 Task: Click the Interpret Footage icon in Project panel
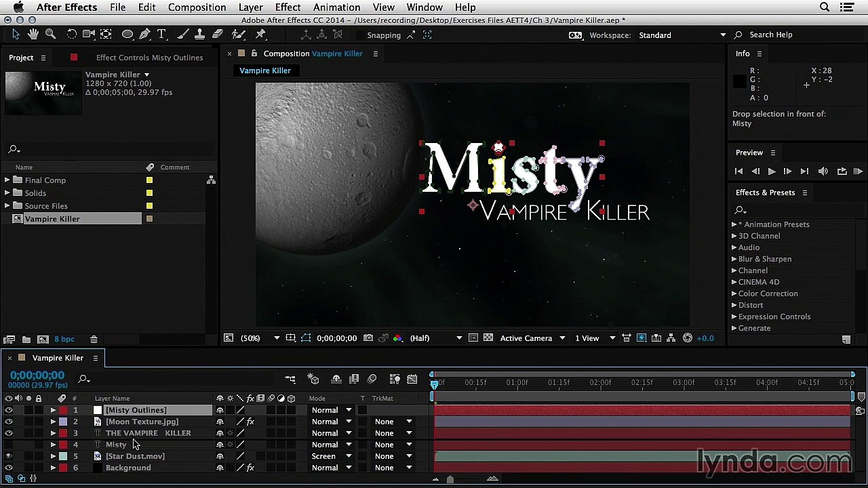coord(9,339)
